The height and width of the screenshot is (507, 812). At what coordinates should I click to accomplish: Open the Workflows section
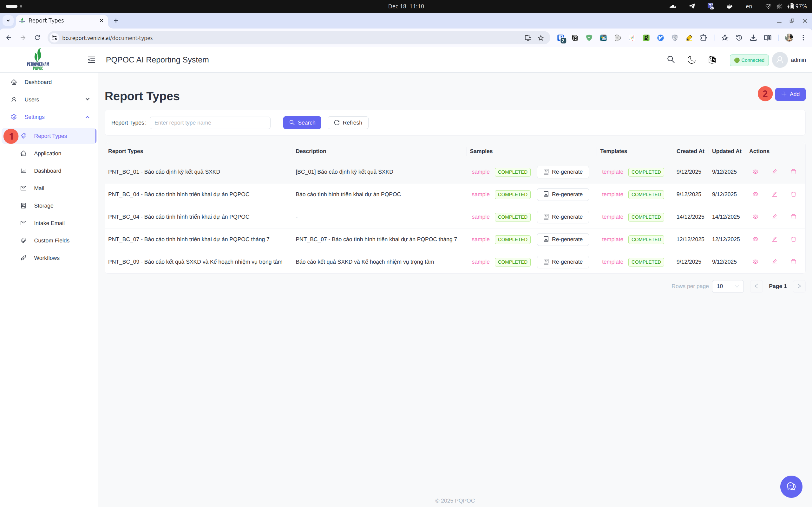coord(46,258)
